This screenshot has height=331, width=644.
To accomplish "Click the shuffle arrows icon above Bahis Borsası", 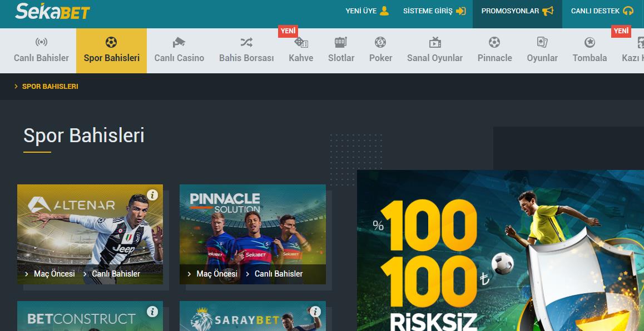I will point(246,42).
